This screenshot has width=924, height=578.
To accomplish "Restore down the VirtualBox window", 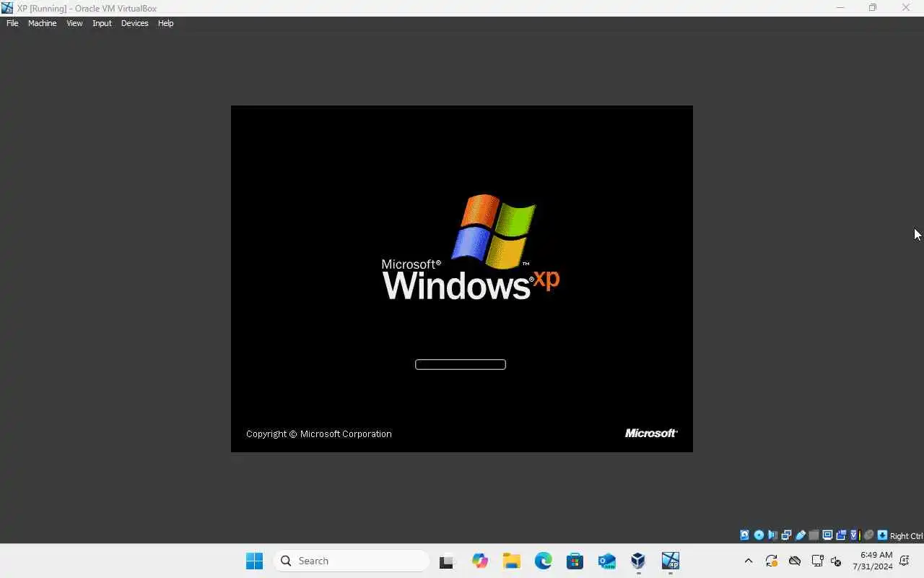I will coord(873,8).
